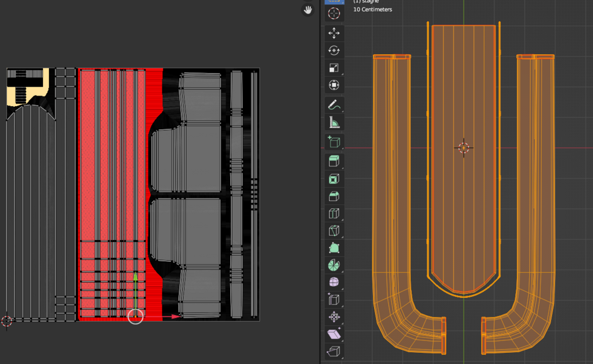Switch to the Scale tool
593x364 pixels.
pyautogui.click(x=334, y=68)
